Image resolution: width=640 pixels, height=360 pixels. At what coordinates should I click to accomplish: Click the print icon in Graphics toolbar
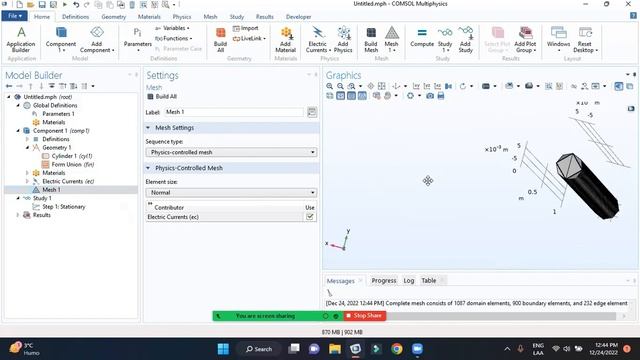tap(441, 96)
